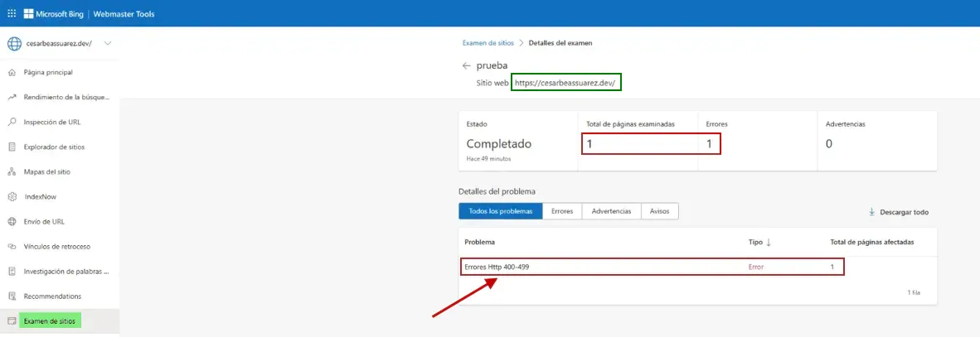Click the 1 fila row count text
Screen dimensions: 980x337
914,292
